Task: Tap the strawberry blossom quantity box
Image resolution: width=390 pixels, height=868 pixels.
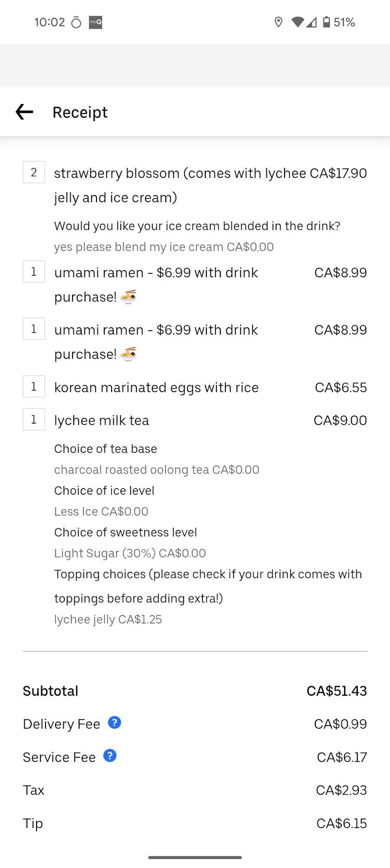Action: click(34, 172)
